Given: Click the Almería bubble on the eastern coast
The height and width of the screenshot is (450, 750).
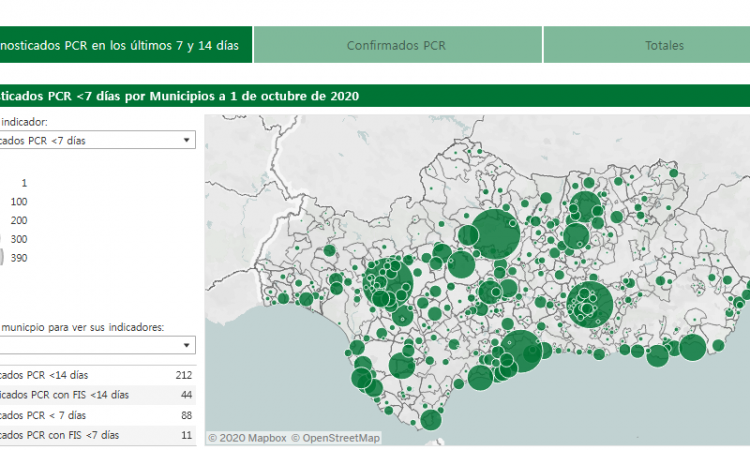Looking at the screenshot, I should coord(692,348).
